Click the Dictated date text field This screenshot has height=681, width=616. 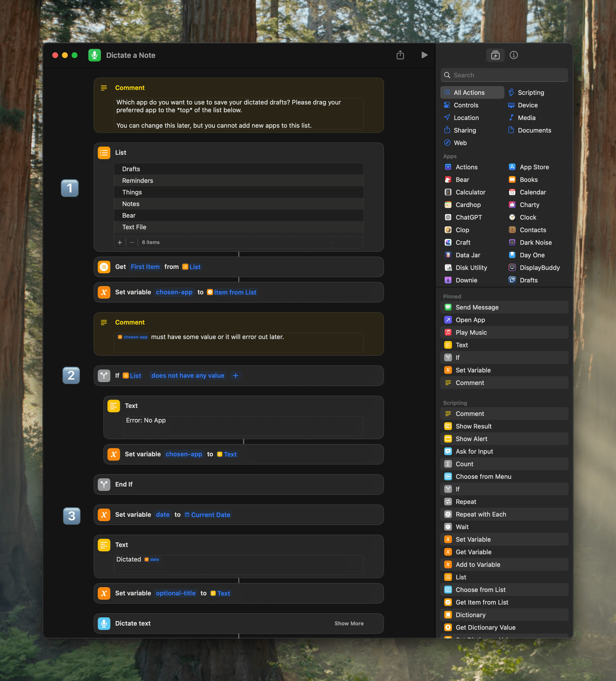pyautogui.click(x=239, y=564)
